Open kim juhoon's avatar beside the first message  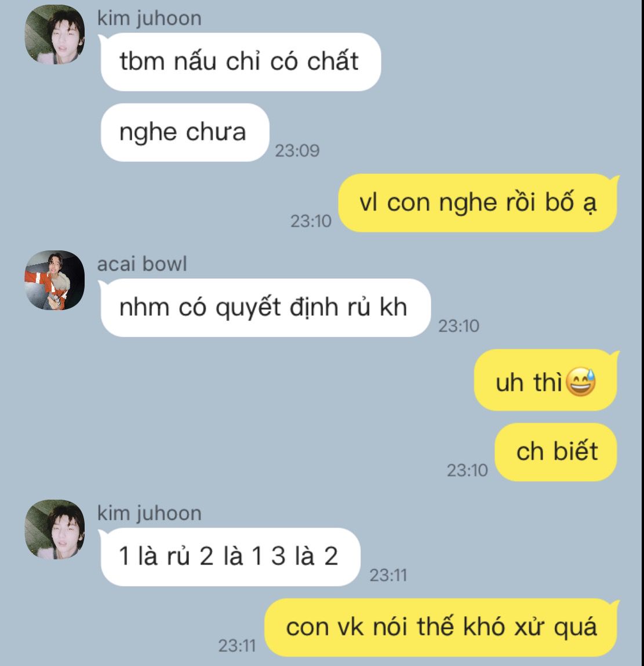54,34
